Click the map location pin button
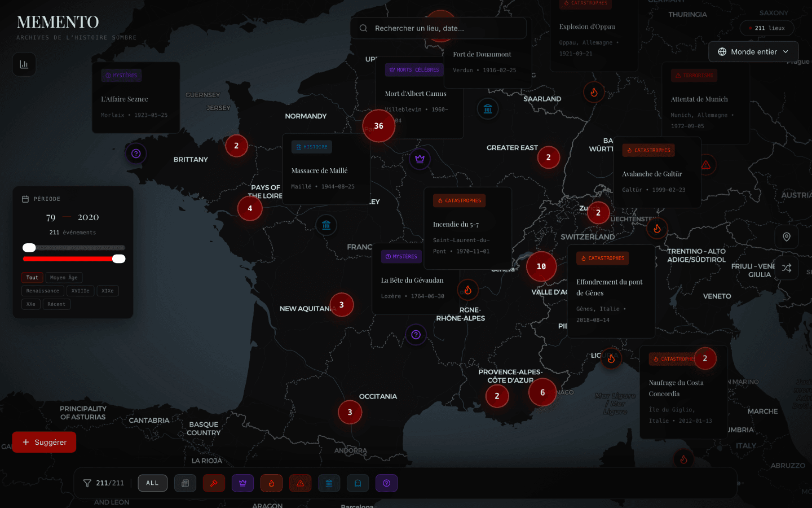This screenshot has width=812, height=508. click(x=787, y=237)
